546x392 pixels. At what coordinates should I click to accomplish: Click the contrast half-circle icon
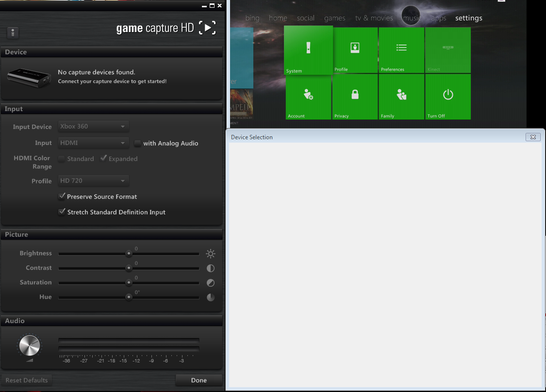pyautogui.click(x=210, y=268)
